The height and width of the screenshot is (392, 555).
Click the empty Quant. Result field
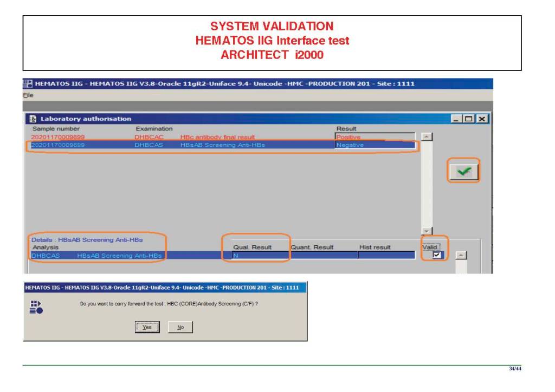pyautogui.click(x=324, y=256)
